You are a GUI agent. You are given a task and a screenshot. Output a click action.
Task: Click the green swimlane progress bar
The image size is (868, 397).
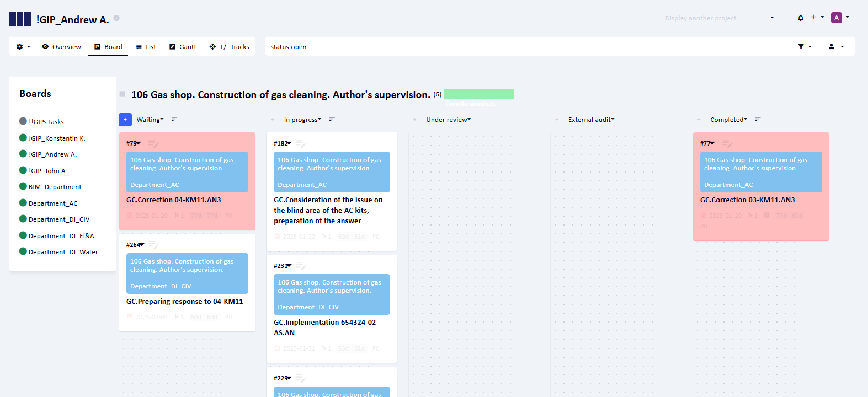[478, 94]
